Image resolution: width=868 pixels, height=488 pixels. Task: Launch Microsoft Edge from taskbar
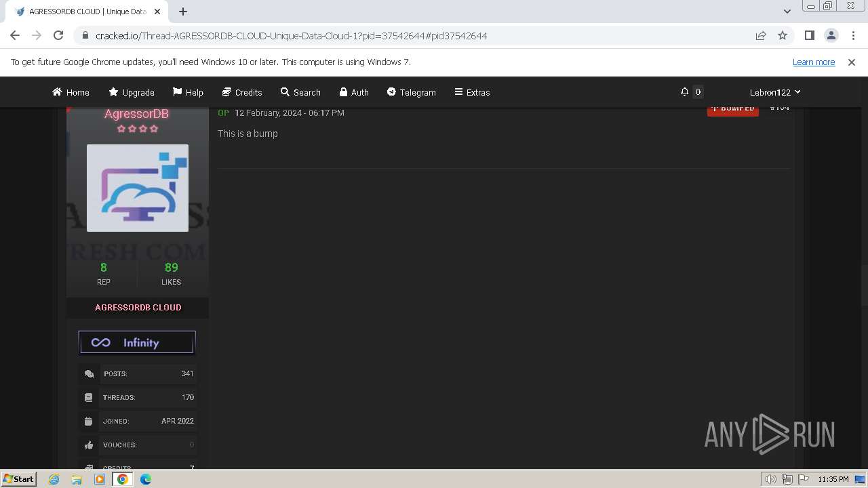click(x=146, y=479)
